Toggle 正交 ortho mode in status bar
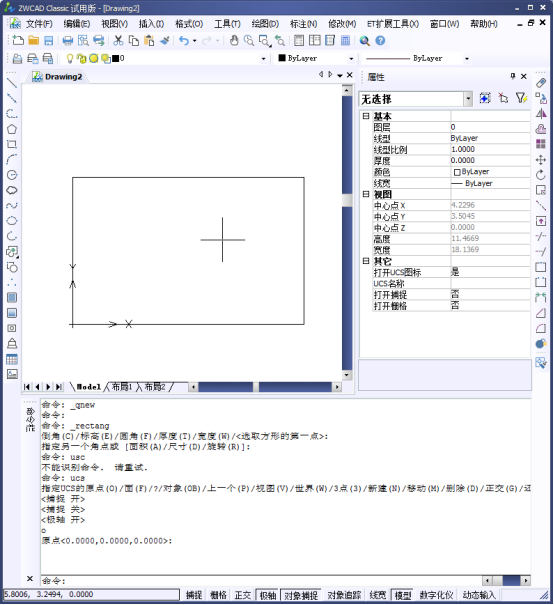Viewport: 554px width, 605px height. (x=243, y=595)
